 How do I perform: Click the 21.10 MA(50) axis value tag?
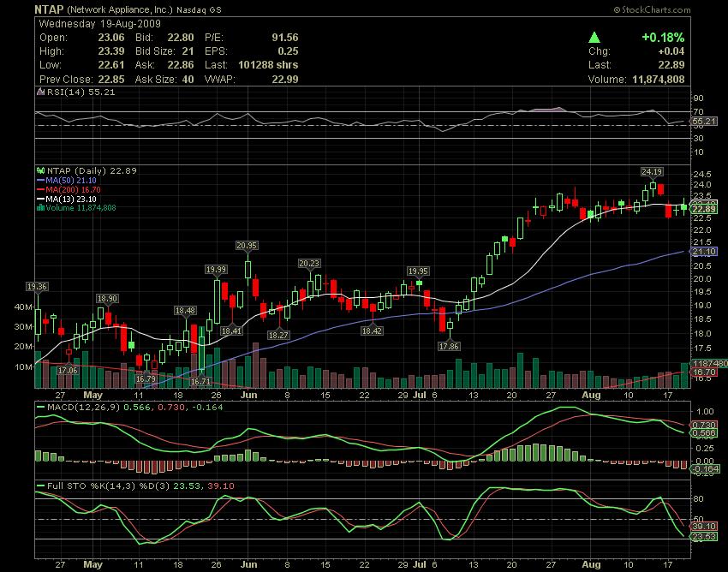point(704,252)
